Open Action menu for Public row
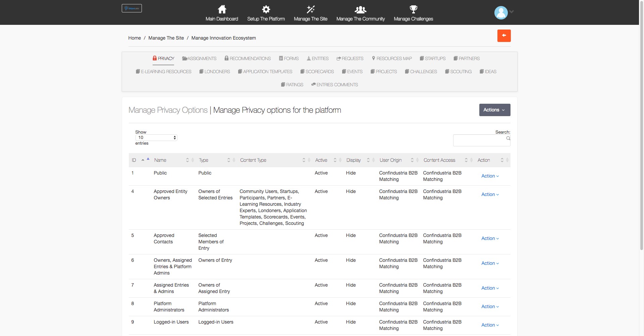Viewport: 644px width, 336px height. coord(490,176)
